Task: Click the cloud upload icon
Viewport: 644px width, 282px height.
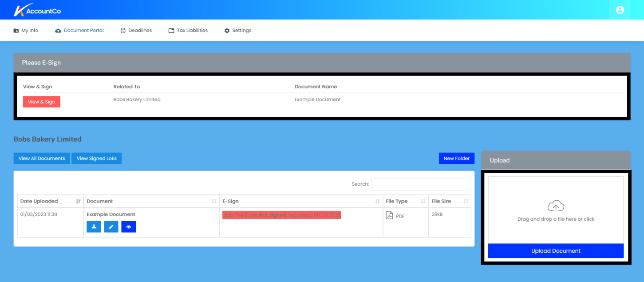Action: 556,206
